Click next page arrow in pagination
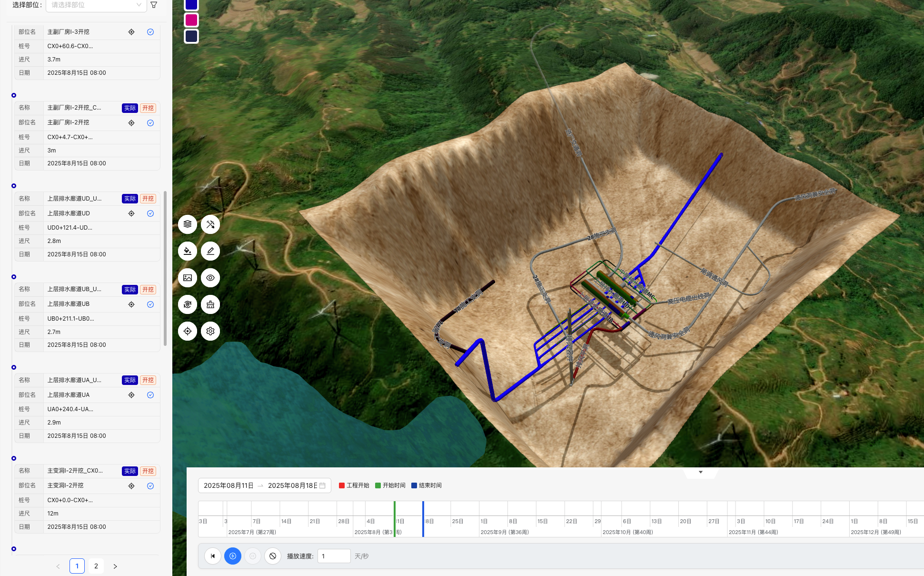 coord(115,566)
